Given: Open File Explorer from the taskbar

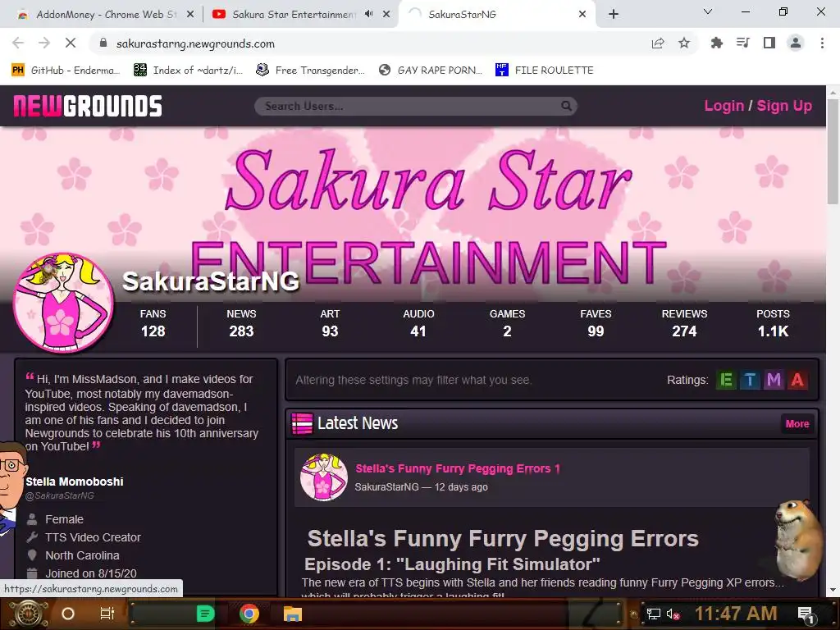Looking at the screenshot, I should (293, 614).
